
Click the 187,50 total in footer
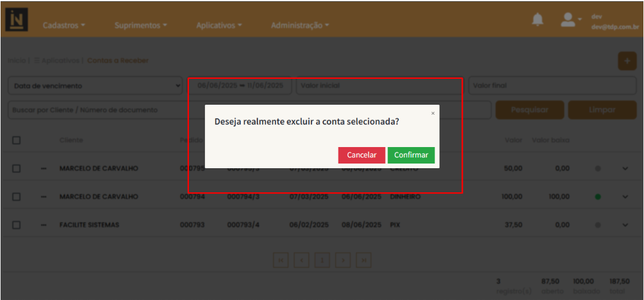[x=619, y=282]
